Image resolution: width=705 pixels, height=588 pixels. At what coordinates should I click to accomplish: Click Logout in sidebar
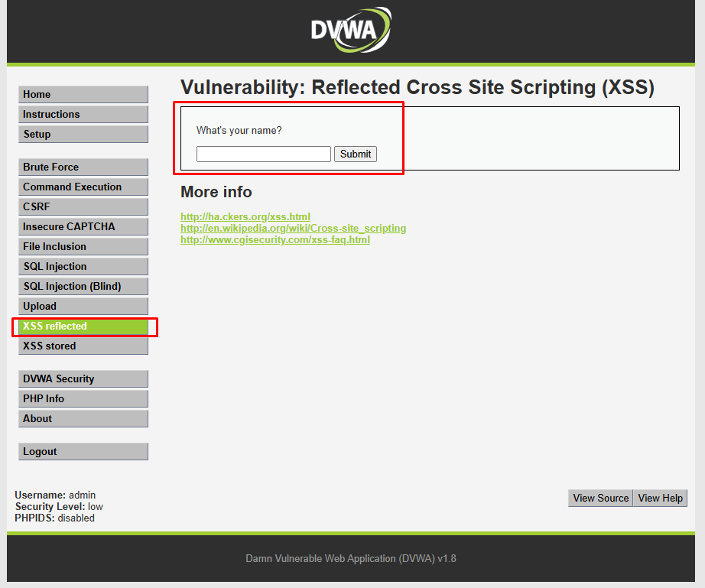coord(83,451)
